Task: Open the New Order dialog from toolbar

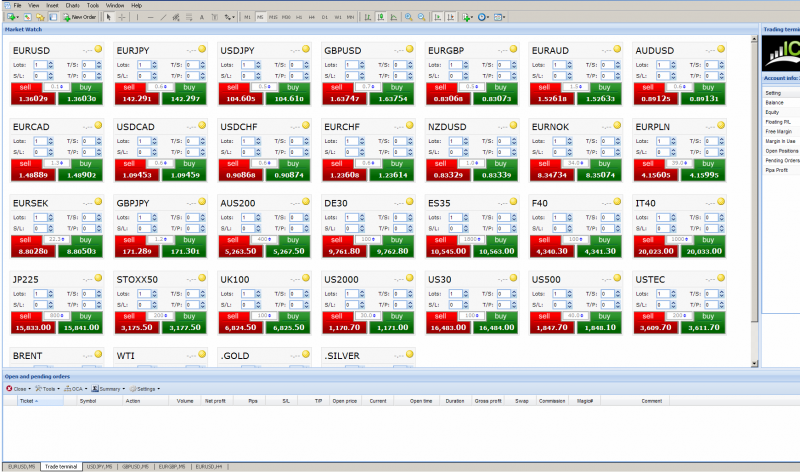Action: pyautogui.click(x=80, y=17)
